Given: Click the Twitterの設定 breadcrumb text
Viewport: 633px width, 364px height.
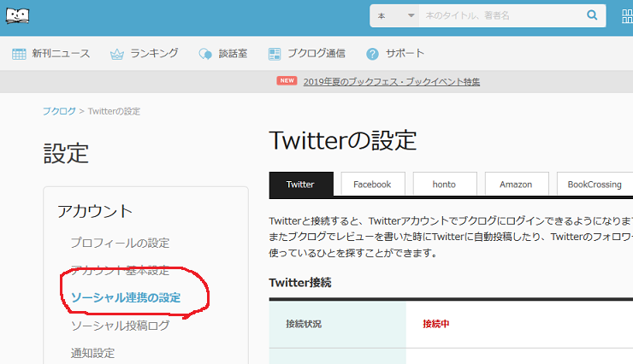Looking at the screenshot, I should point(115,111).
